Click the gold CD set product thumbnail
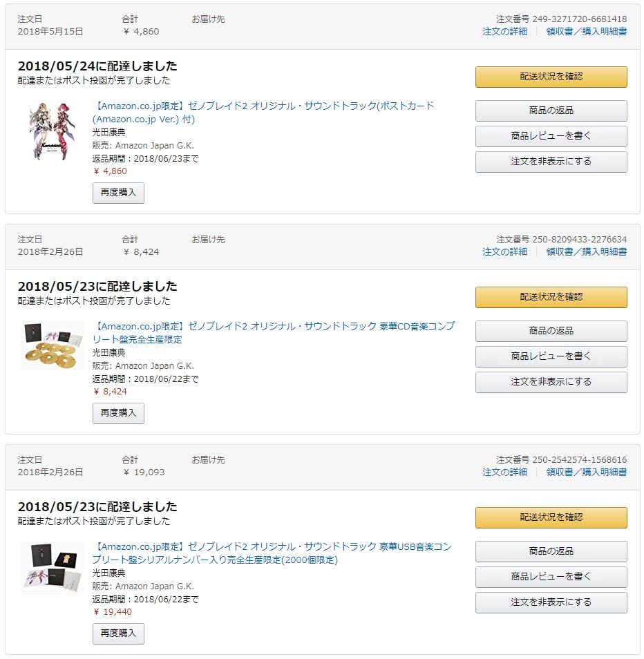Screen dimensions: 644x659 point(53,345)
